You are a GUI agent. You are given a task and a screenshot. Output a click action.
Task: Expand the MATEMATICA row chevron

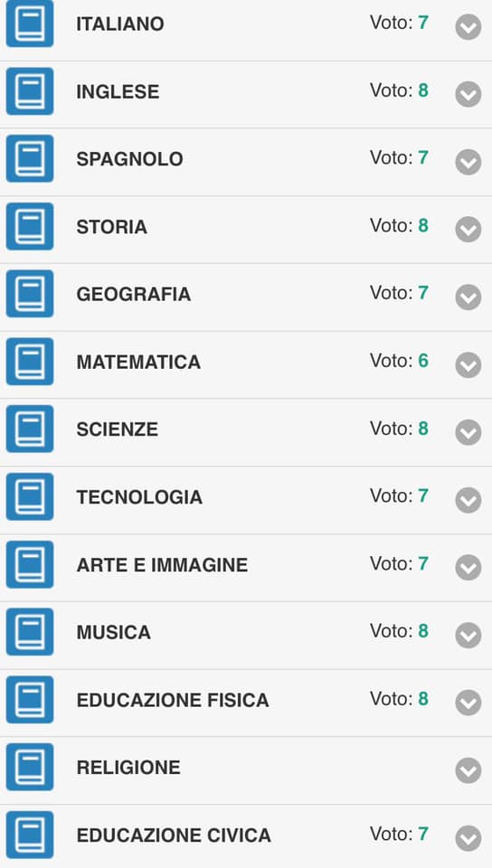[x=468, y=364]
